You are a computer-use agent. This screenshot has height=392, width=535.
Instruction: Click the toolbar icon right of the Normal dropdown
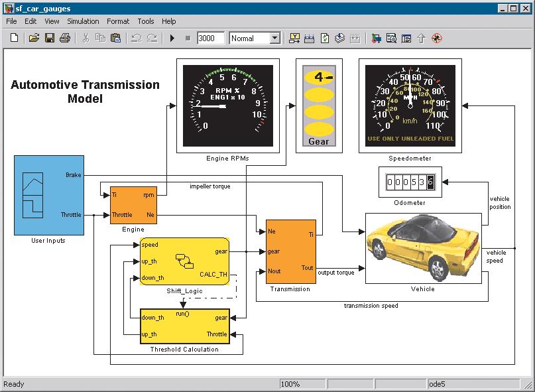[294, 38]
